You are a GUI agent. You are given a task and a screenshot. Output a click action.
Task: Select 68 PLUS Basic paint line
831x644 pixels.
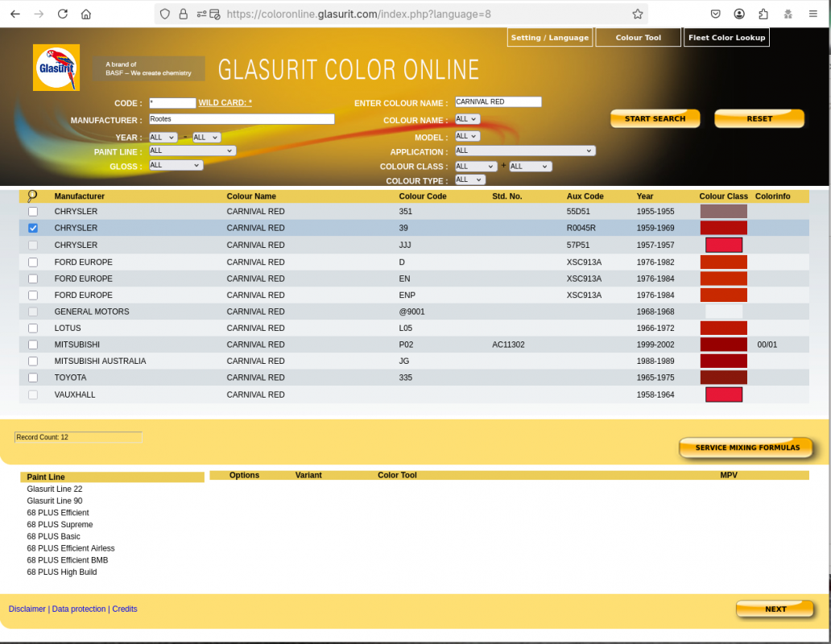53,536
